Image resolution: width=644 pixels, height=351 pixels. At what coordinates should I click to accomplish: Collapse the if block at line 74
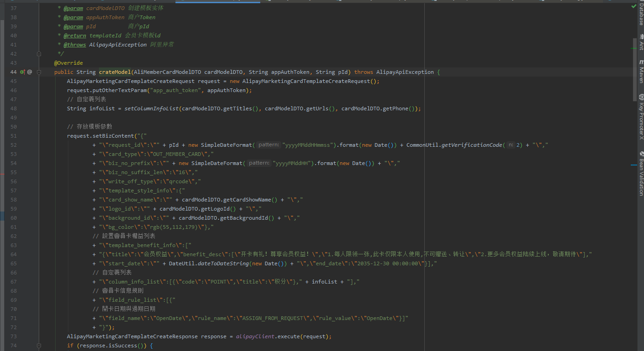click(x=39, y=346)
